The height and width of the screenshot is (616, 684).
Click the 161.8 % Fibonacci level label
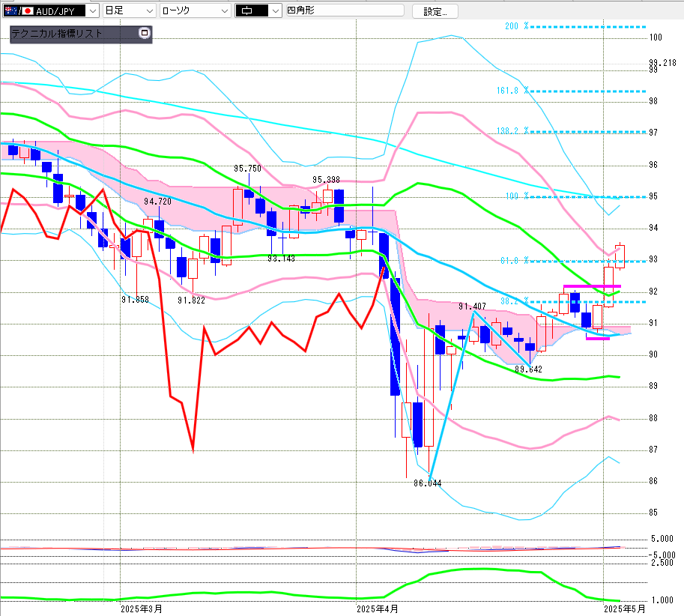point(512,91)
